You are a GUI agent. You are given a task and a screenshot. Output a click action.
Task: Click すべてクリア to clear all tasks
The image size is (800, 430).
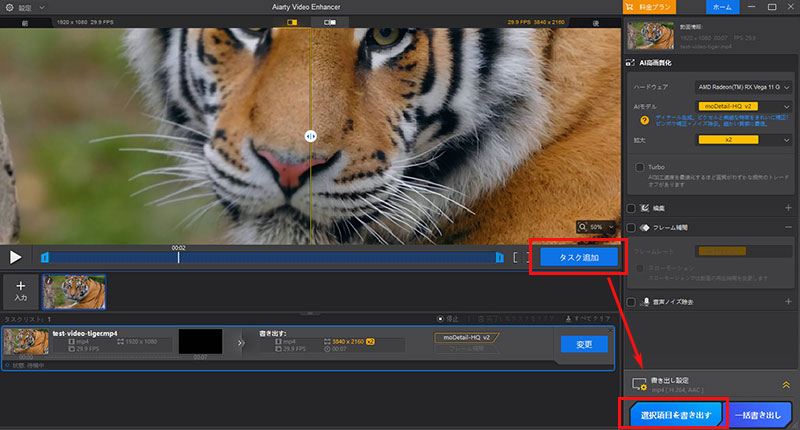tap(588, 319)
